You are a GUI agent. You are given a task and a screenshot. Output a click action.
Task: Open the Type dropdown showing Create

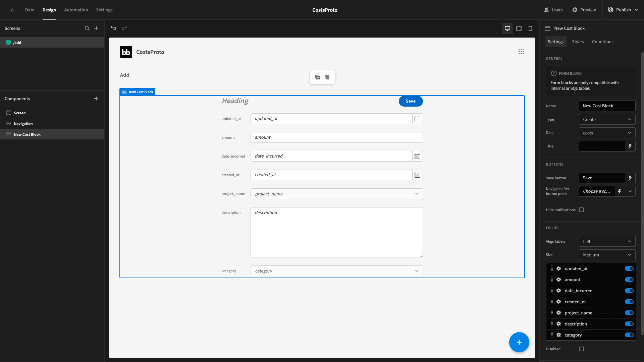(x=607, y=119)
